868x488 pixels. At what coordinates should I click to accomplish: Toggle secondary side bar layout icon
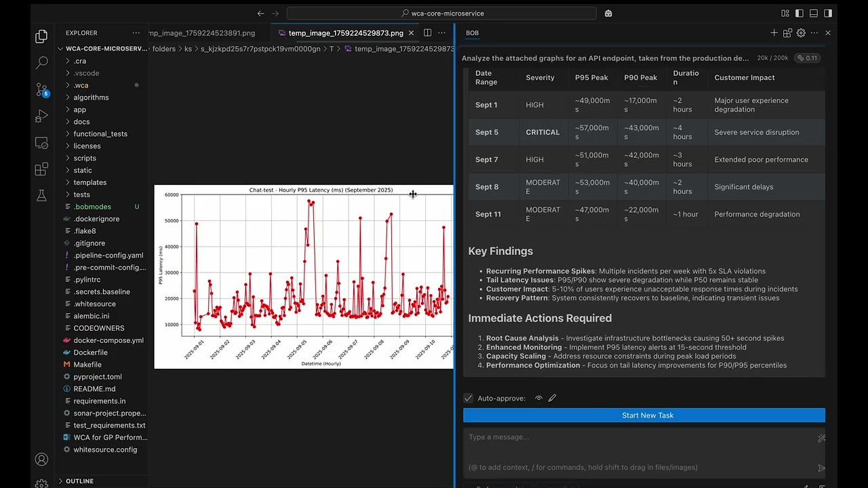828,13
